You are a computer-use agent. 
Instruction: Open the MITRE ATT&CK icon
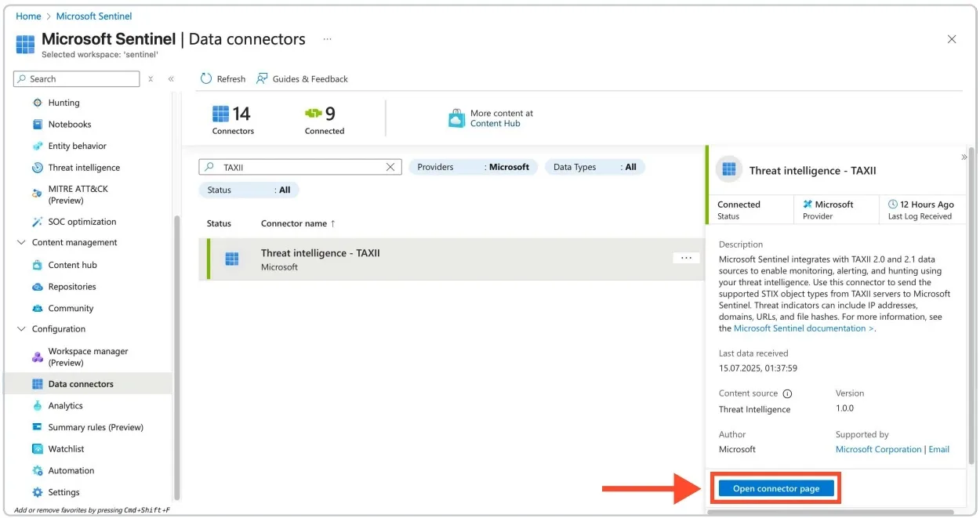(38, 194)
